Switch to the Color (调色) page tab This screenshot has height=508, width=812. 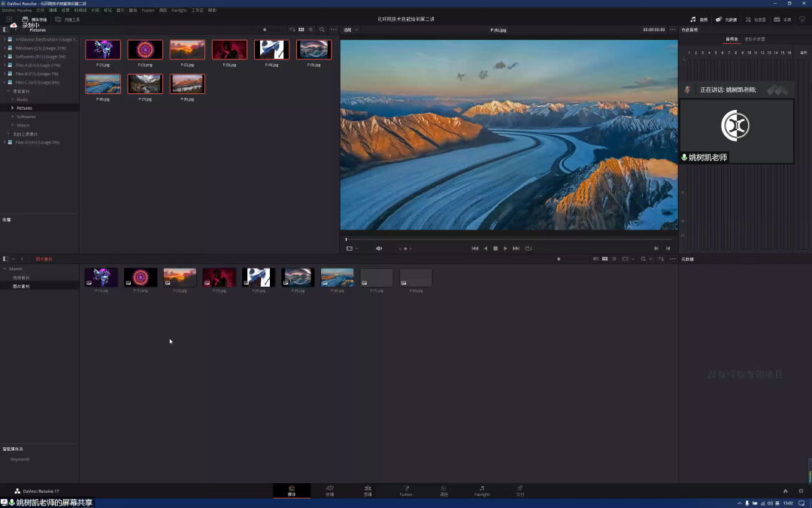click(x=444, y=491)
